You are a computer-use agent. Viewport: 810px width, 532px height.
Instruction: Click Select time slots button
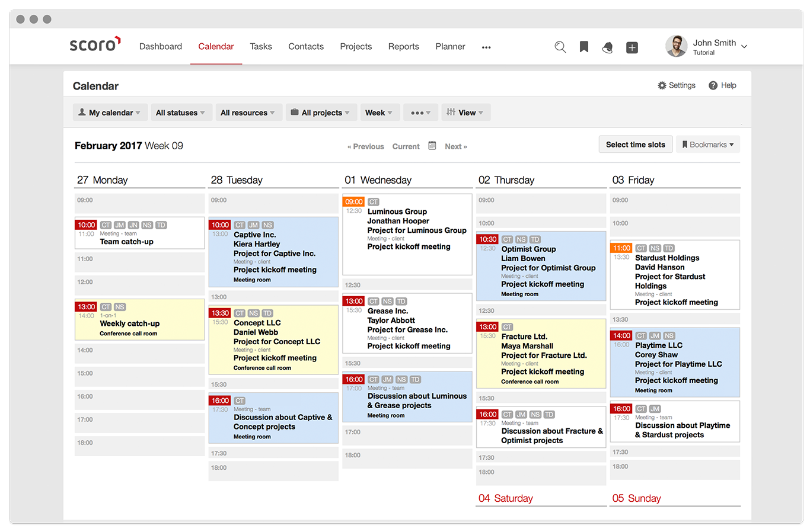click(636, 145)
